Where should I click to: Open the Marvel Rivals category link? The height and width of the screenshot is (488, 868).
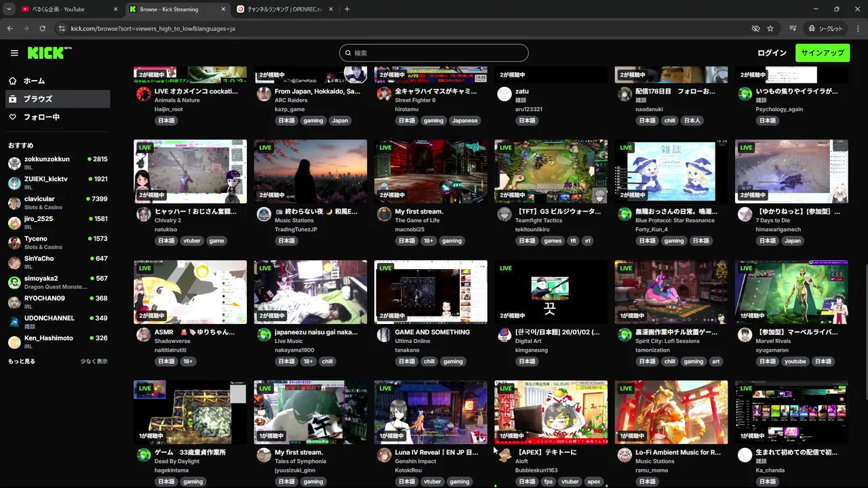click(774, 341)
